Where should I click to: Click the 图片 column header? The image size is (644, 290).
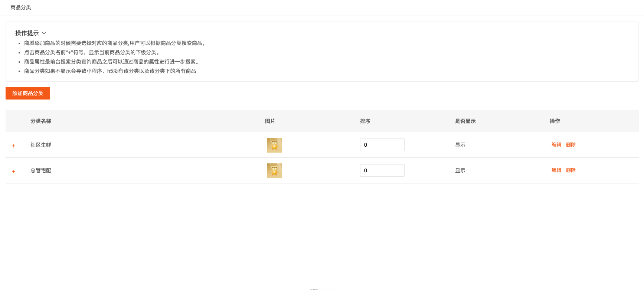[x=270, y=121]
